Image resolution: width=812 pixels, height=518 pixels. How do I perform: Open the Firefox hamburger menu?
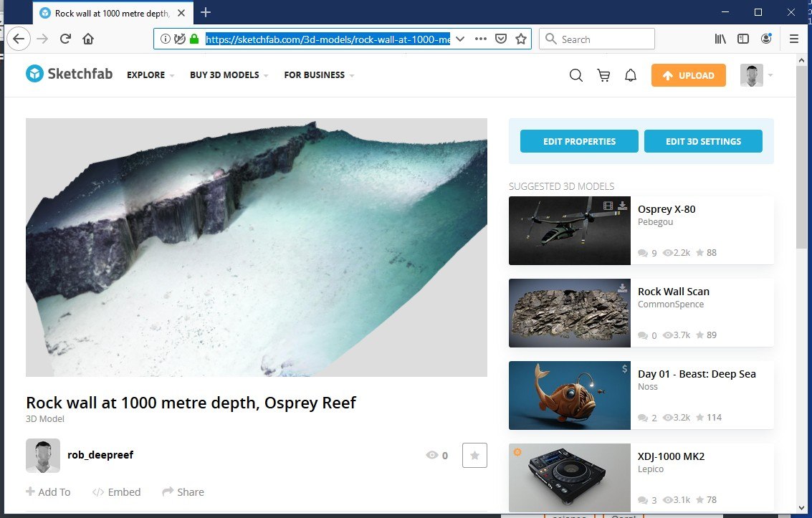point(793,39)
